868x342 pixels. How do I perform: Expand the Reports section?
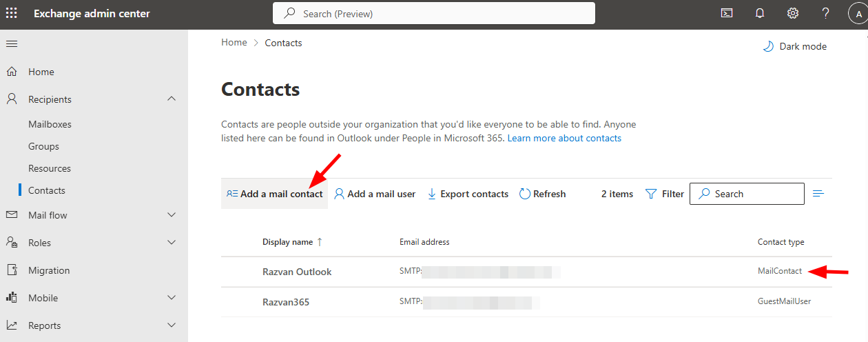172,325
